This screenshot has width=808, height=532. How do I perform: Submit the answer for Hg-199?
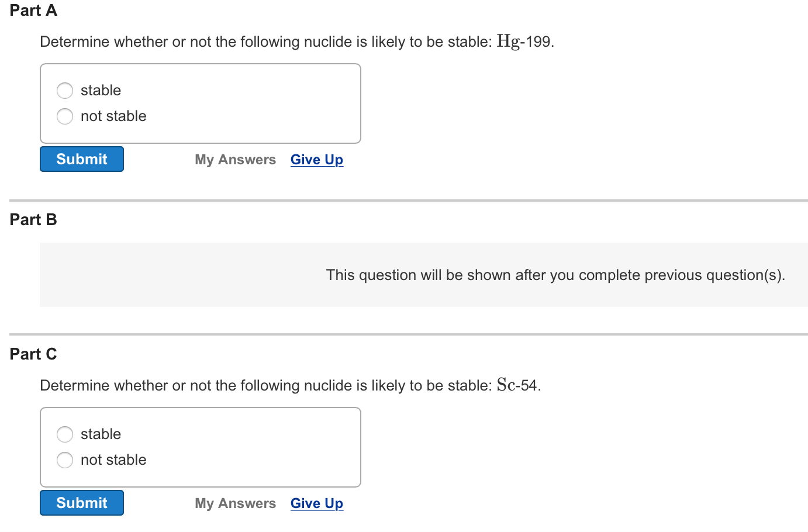81,158
